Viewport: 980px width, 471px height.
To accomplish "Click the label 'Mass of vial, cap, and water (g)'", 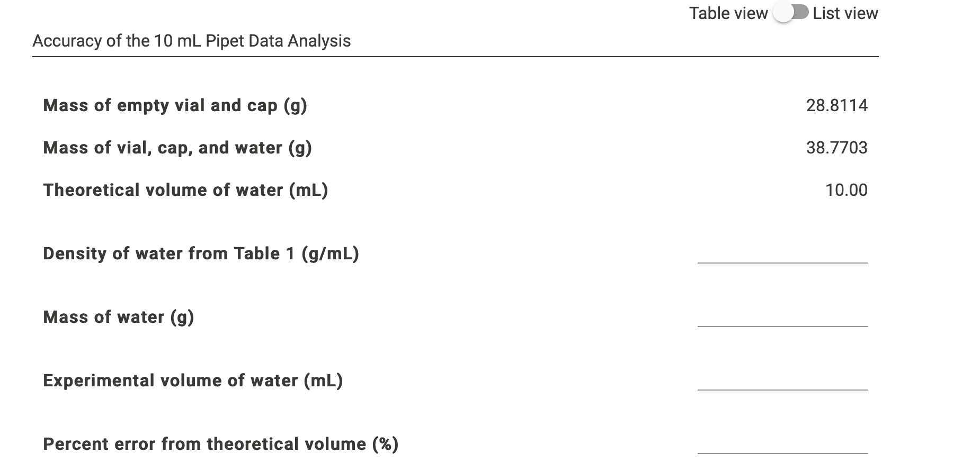I will click(177, 148).
